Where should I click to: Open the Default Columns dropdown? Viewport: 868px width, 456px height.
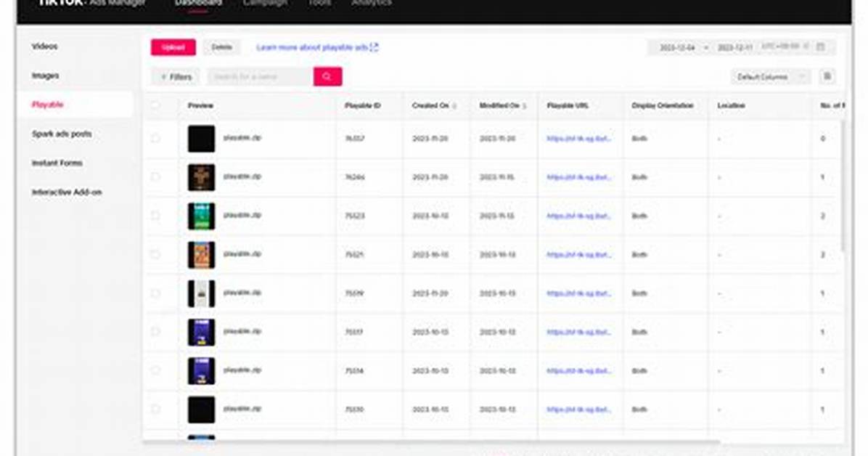click(771, 77)
